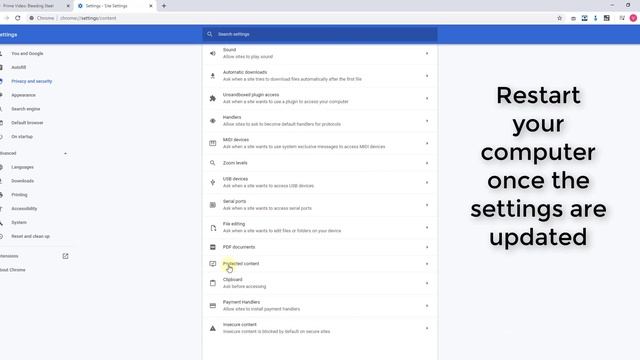Open Privacy and security section
The height and width of the screenshot is (360, 640).
click(32, 81)
